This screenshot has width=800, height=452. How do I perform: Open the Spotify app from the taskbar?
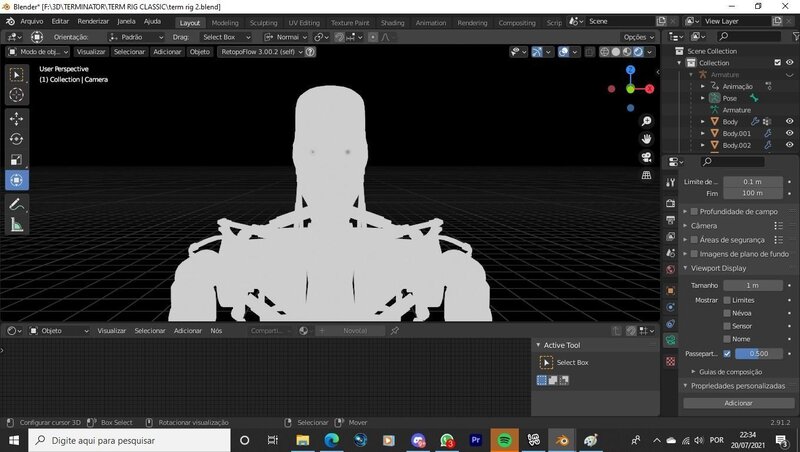point(504,440)
